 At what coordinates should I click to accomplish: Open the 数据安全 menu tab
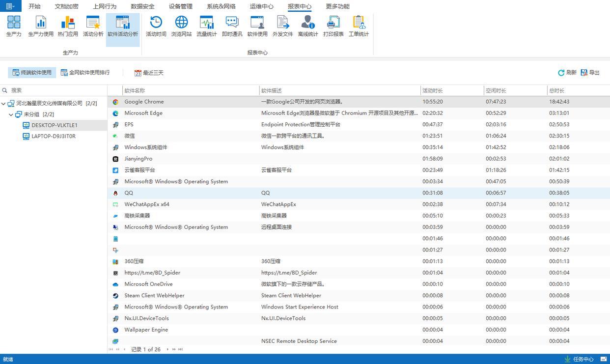tap(142, 6)
